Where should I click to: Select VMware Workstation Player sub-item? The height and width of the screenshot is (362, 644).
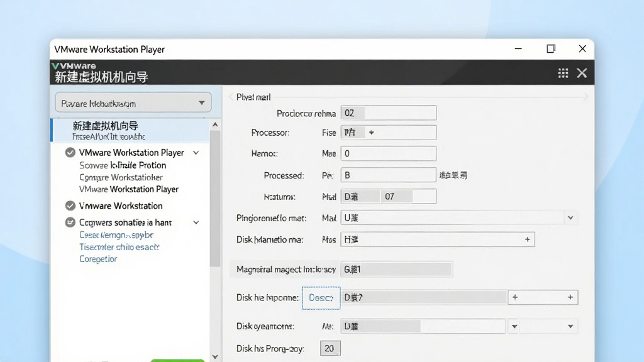[x=128, y=189]
